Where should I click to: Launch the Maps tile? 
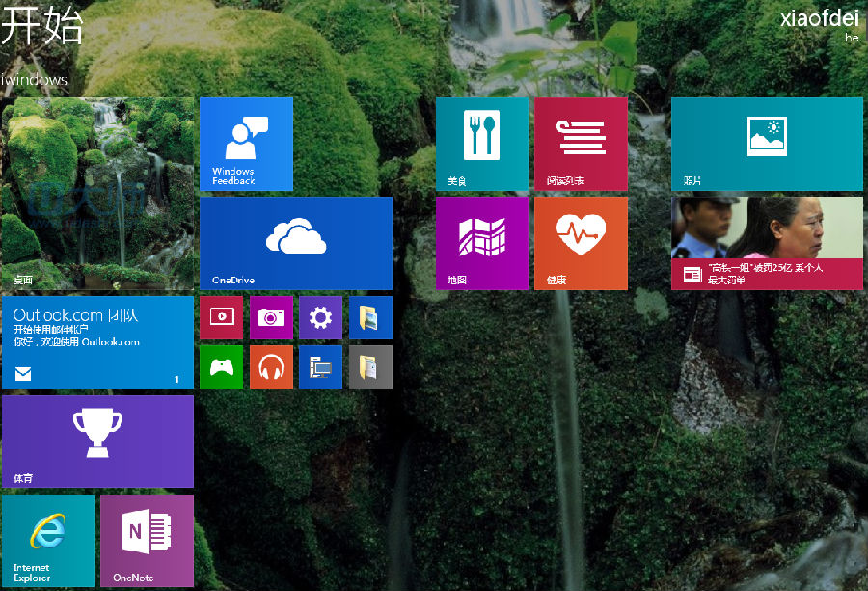[x=481, y=243]
